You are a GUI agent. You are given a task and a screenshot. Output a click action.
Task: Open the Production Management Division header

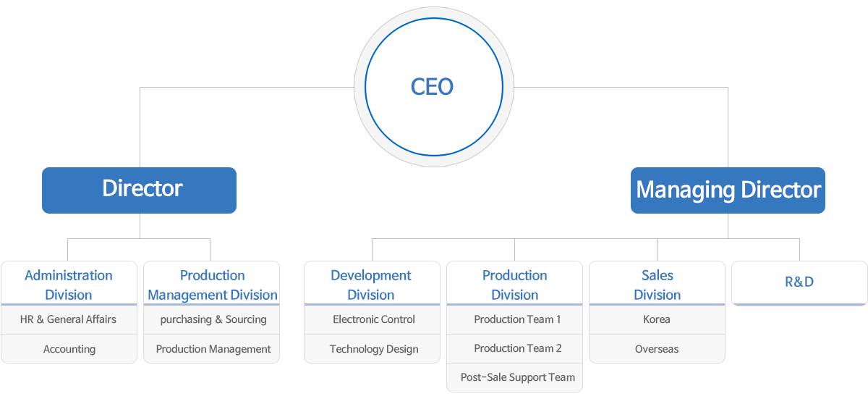(x=212, y=284)
